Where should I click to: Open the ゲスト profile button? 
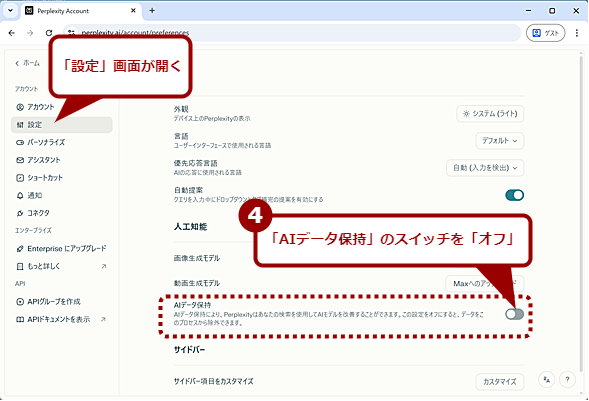click(545, 33)
